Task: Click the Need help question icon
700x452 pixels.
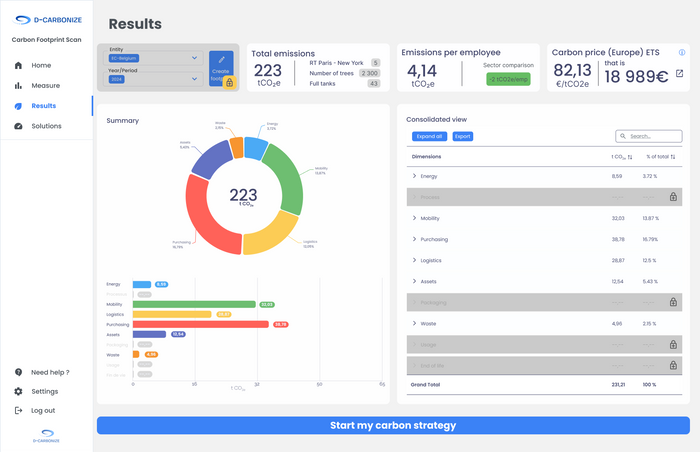Action: pos(18,372)
